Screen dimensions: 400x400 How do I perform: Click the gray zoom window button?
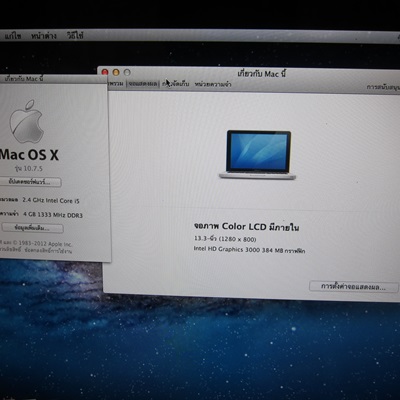127,72
